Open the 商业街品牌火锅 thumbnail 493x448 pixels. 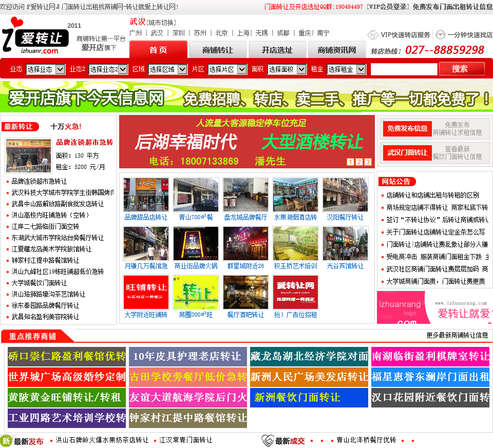tap(196, 243)
